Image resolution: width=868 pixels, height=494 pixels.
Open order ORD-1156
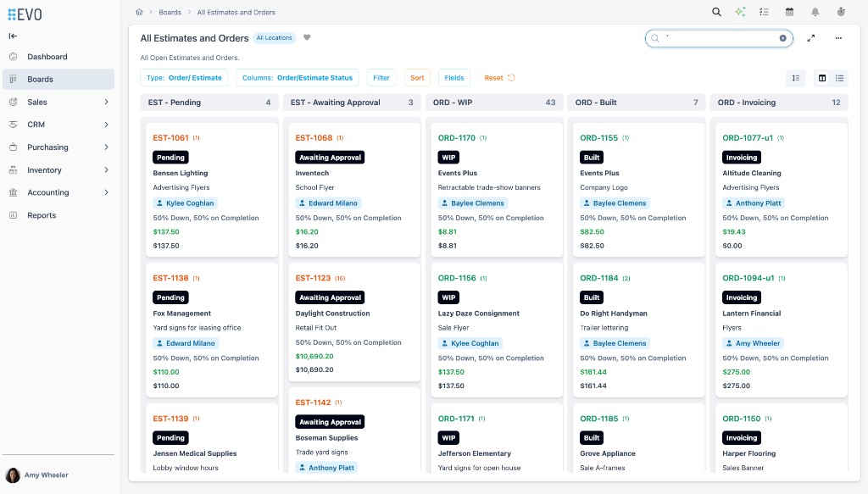457,278
